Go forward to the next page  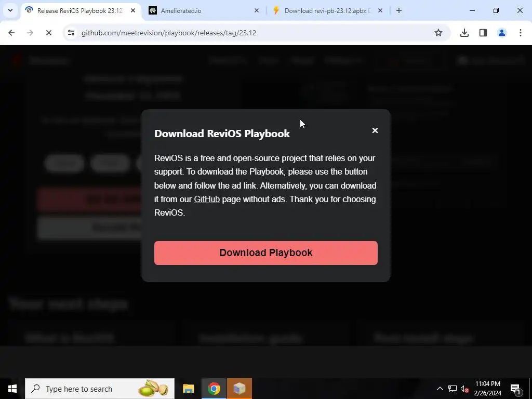pos(30,33)
